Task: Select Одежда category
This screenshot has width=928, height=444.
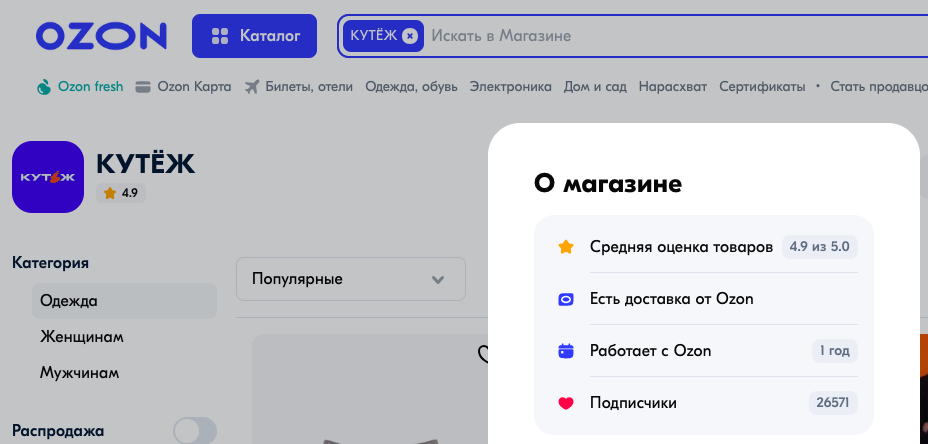Action: pos(69,300)
